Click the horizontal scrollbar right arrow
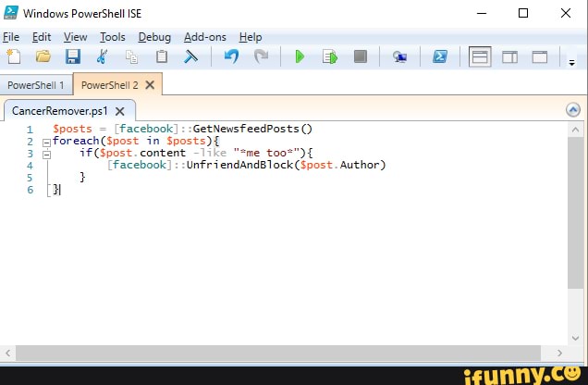The height and width of the screenshot is (385, 588). click(560, 353)
